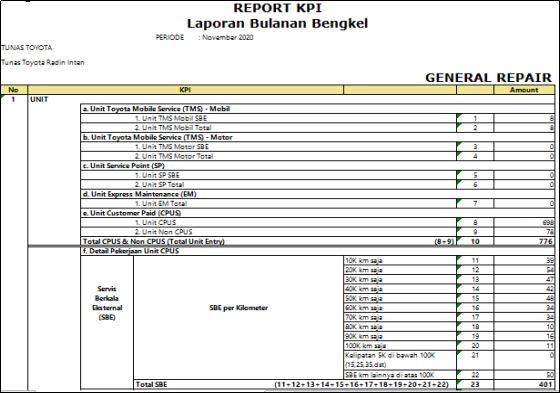Select the 100K km saja amount cell
The image size is (560, 393).
pos(524,345)
